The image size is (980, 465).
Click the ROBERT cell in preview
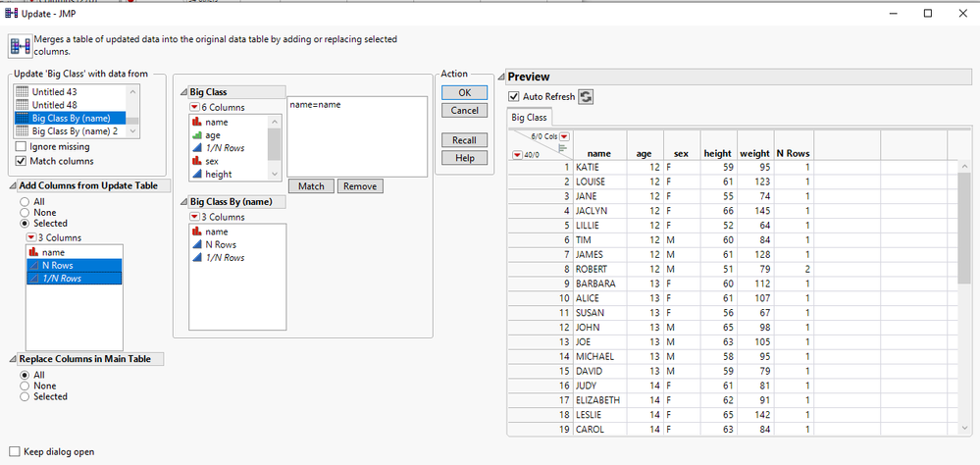(x=600, y=269)
